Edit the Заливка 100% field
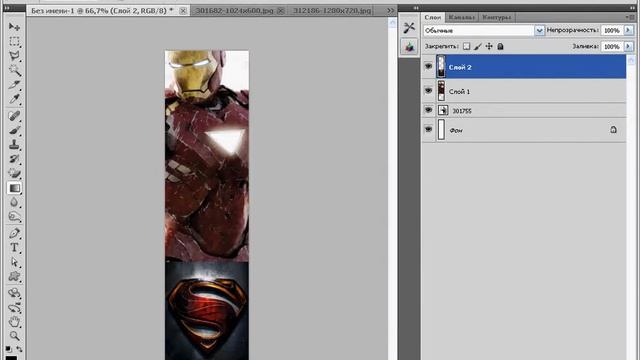Screen dimensions: 640x360 pos(612,47)
